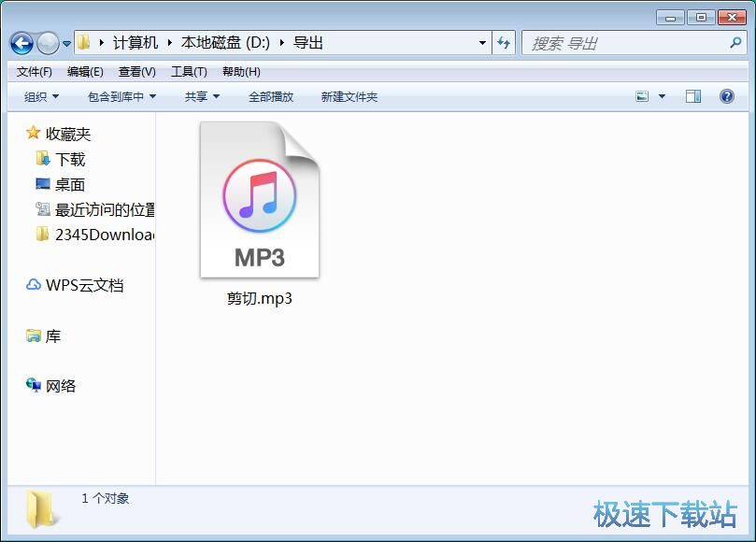Viewport: 756px width, 542px height.
Task: Open 桌面 in favorites
Action: pyautogui.click(x=70, y=185)
